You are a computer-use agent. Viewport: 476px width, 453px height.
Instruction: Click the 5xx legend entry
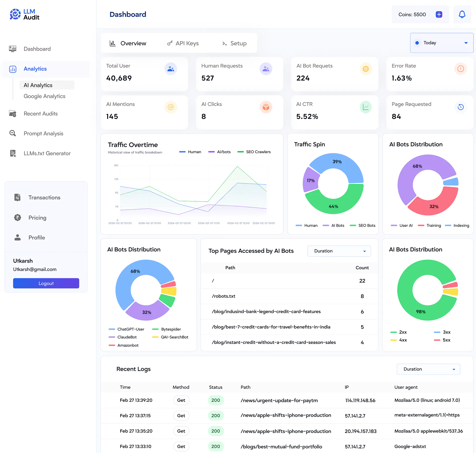click(442, 340)
